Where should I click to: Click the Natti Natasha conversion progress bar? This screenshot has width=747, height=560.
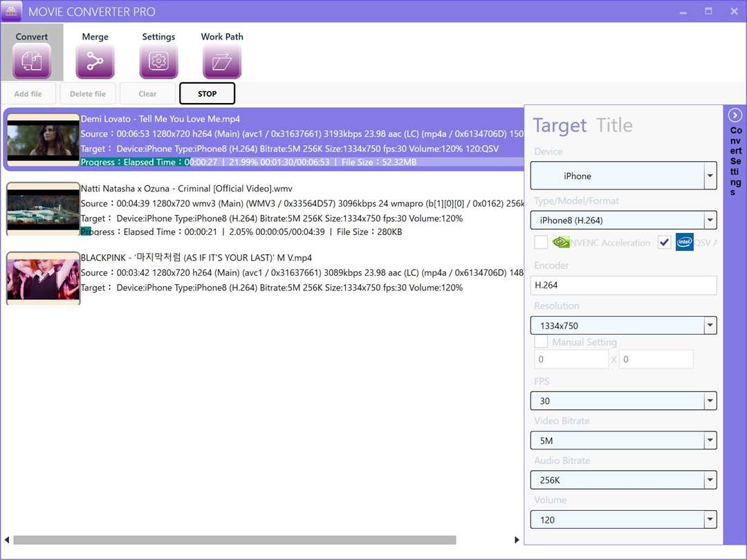[302, 232]
